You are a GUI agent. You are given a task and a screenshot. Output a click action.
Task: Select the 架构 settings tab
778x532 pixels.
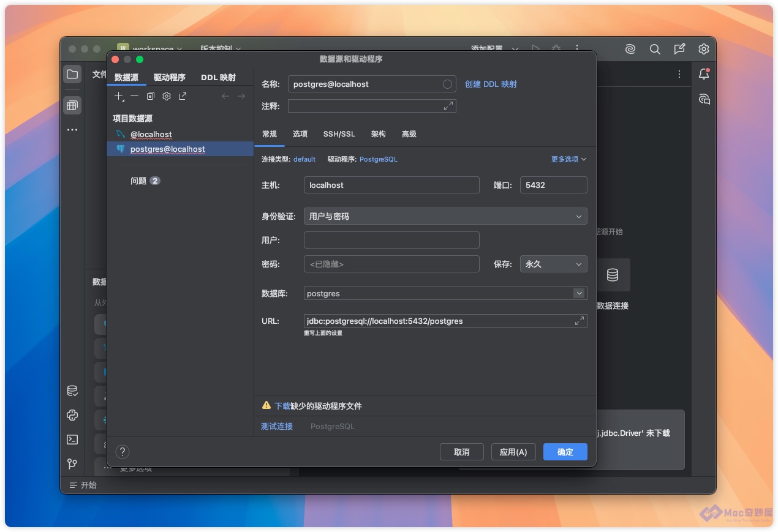pos(379,134)
